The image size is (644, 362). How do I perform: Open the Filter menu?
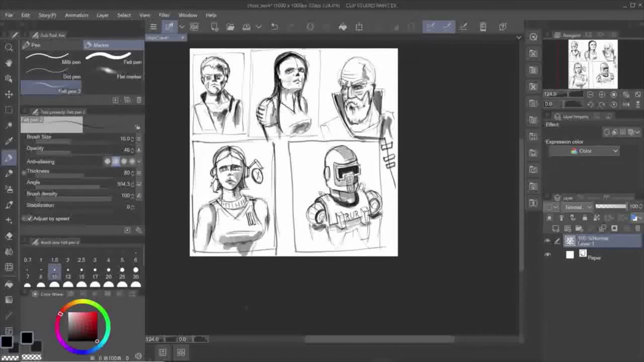coord(164,15)
